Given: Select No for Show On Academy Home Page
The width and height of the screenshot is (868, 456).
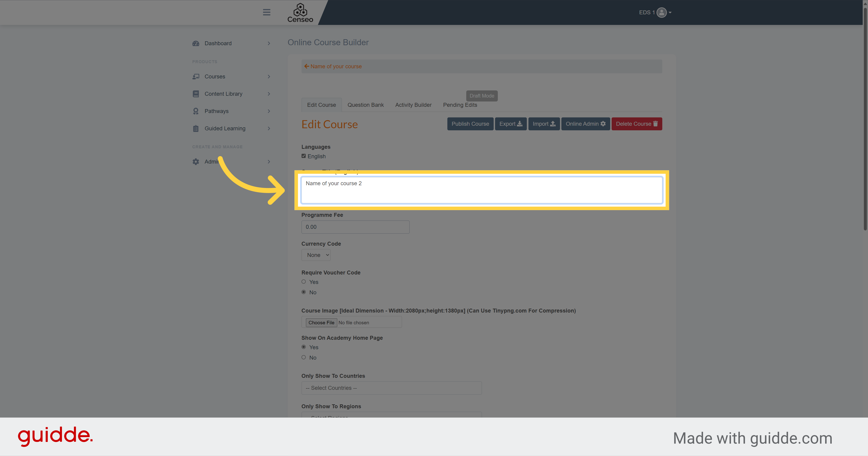Looking at the screenshot, I should click(304, 357).
